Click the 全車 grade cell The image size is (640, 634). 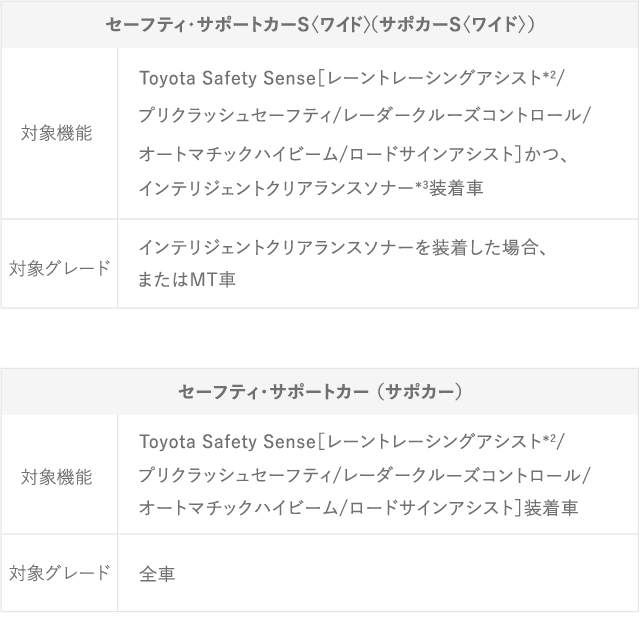[157, 574]
